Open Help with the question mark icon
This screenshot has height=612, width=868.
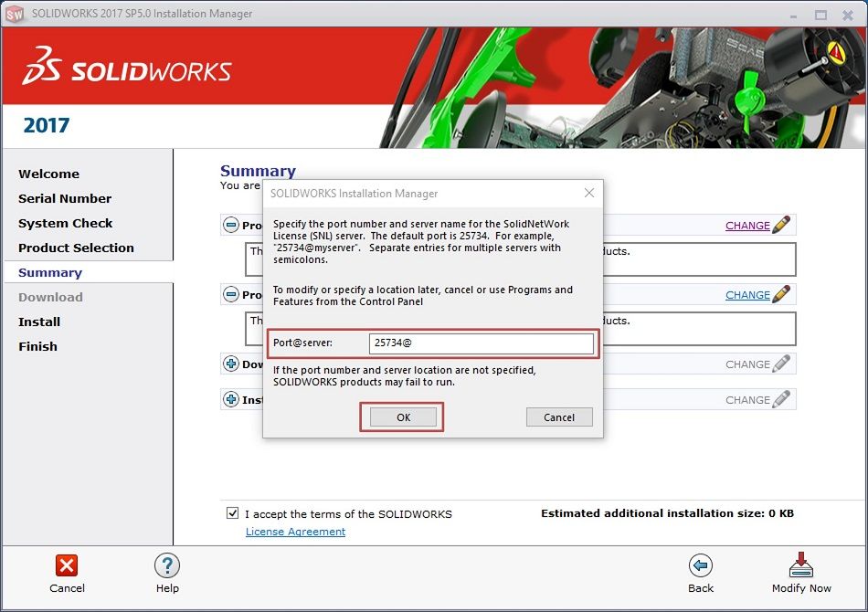167,565
